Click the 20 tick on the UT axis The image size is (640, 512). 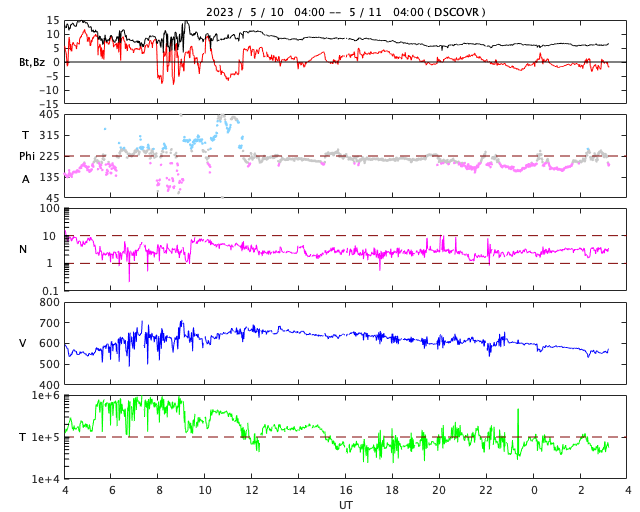pos(439,490)
